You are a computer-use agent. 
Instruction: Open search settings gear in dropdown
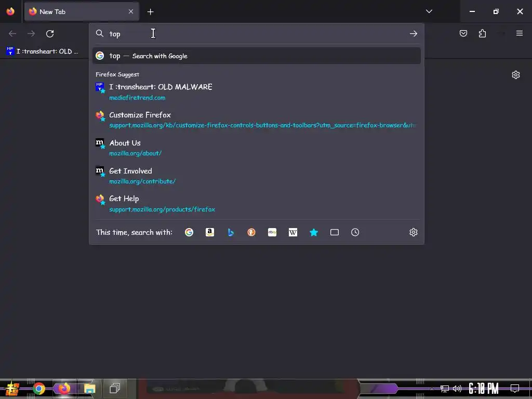tap(413, 232)
